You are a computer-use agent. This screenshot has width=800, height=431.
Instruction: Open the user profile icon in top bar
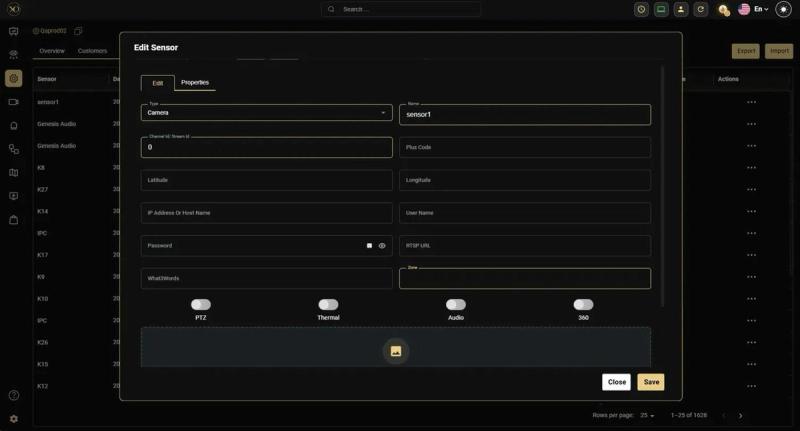(x=681, y=9)
